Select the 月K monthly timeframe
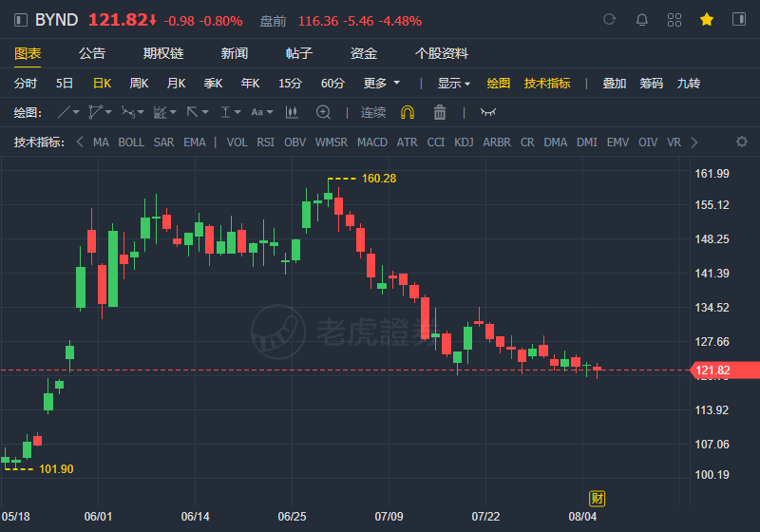 click(176, 84)
